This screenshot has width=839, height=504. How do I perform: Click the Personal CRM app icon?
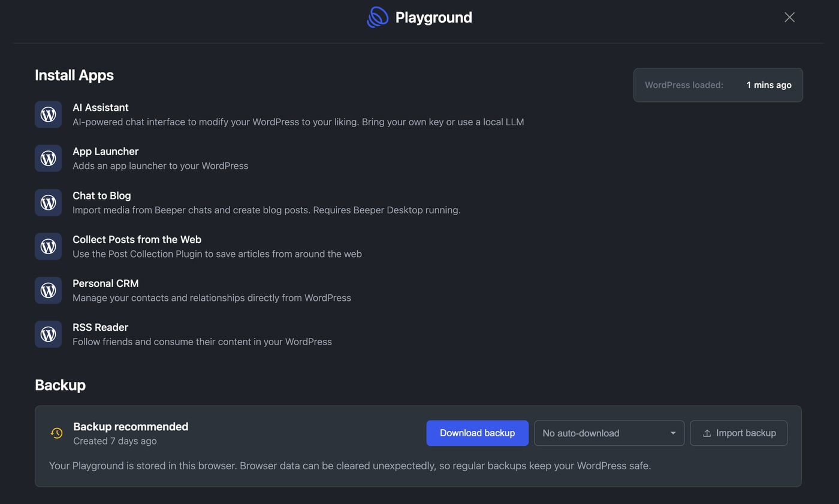pyautogui.click(x=48, y=290)
